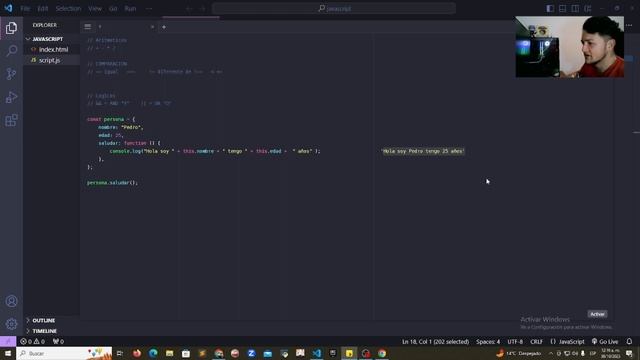Open Task View on the taskbar
Image resolution: width=640 pixels, height=360 pixels.
click(x=120, y=353)
